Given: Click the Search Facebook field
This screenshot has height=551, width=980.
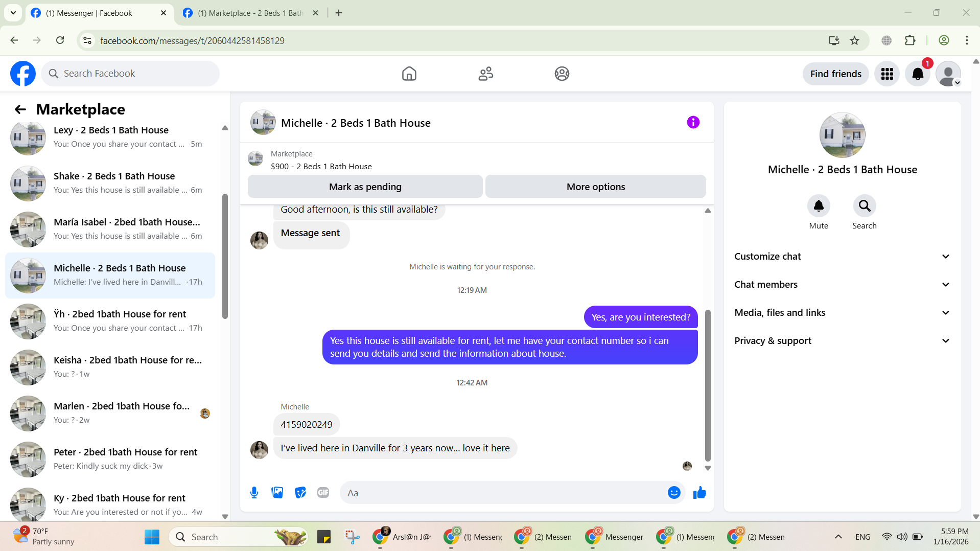Looking at the screenshot, I should click(130, 74).
